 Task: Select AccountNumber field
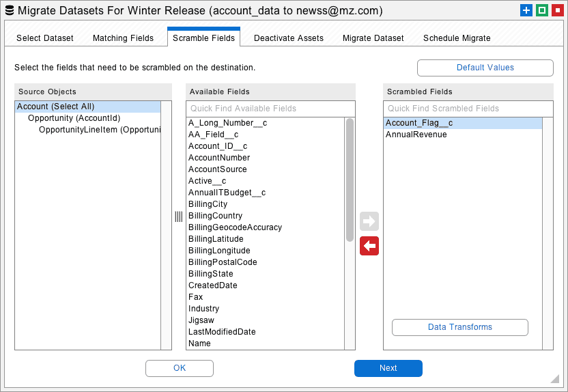tap(265, 158)
